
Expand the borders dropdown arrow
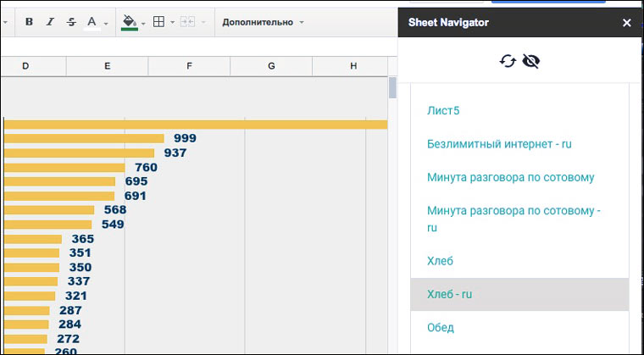coord(172,23)
